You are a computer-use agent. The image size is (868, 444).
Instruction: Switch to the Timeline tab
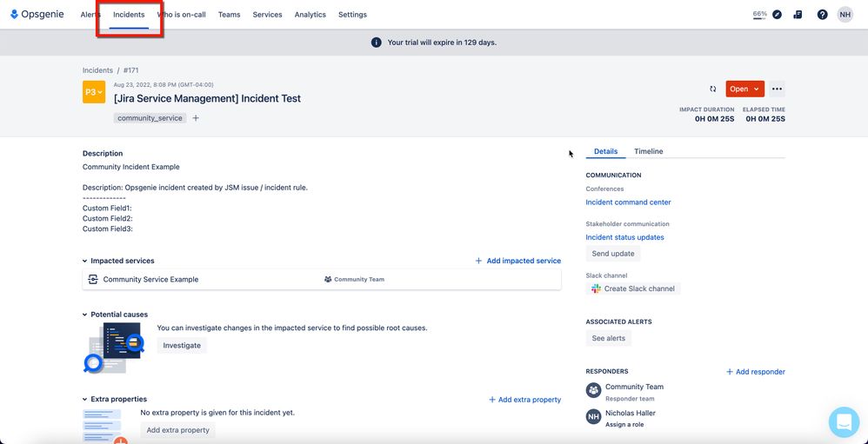coord(648,151)
